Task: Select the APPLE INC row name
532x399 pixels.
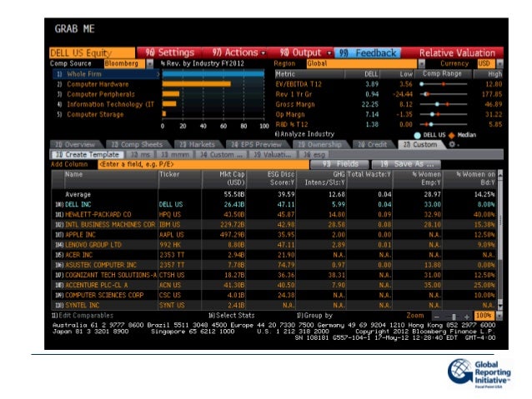Action: click(80, 235)
